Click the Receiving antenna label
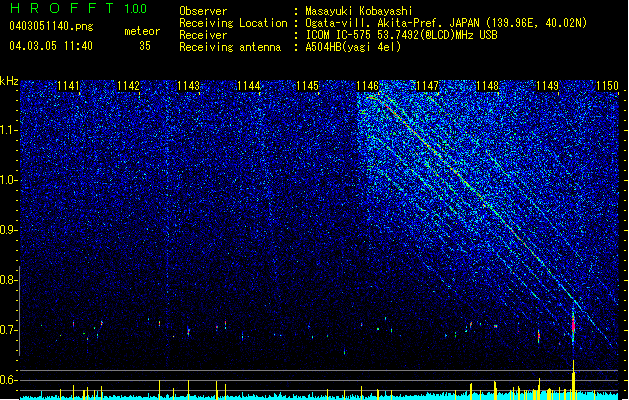Viewport: 629px width, 400px height. coord(230,47)
